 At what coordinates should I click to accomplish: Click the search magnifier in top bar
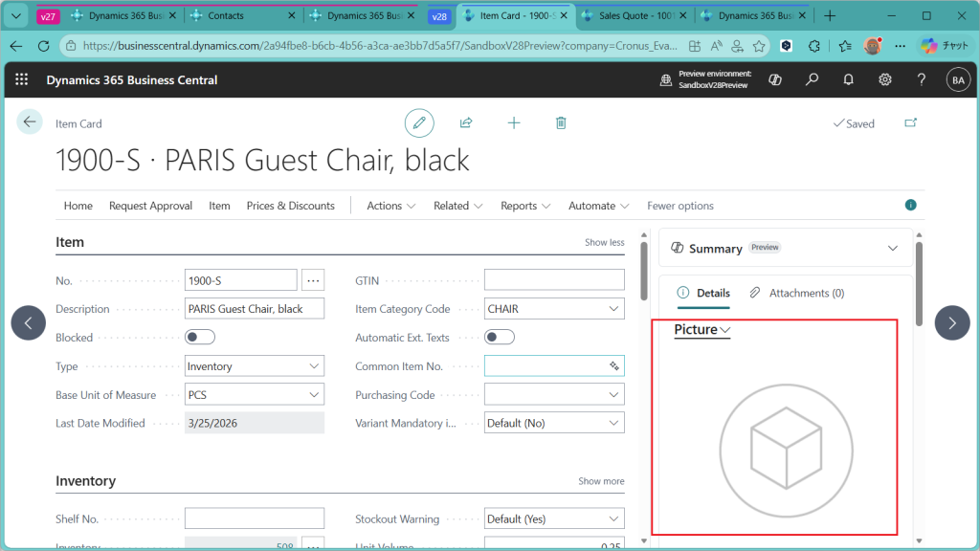pos(812,80)
